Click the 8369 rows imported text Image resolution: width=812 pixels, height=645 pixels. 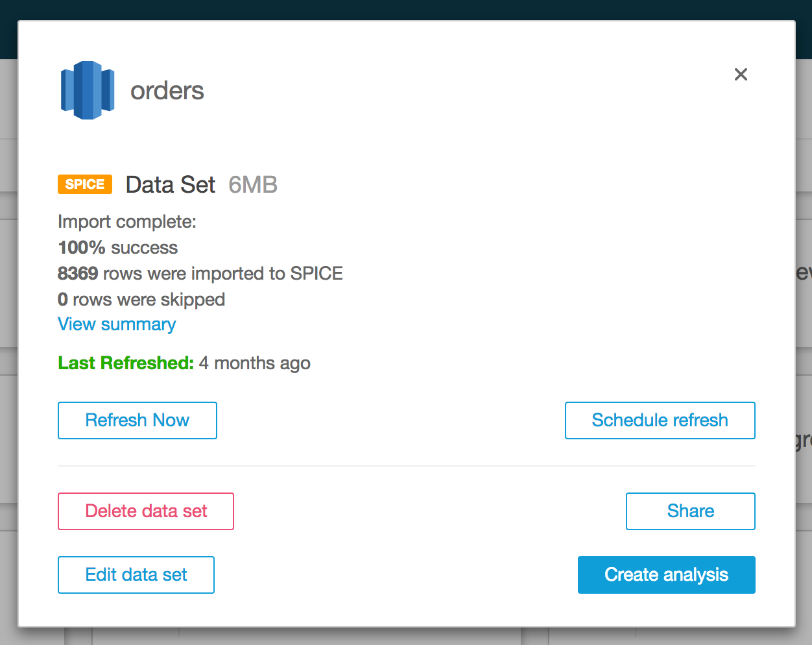pyautogui.click(x=200, y=273)
